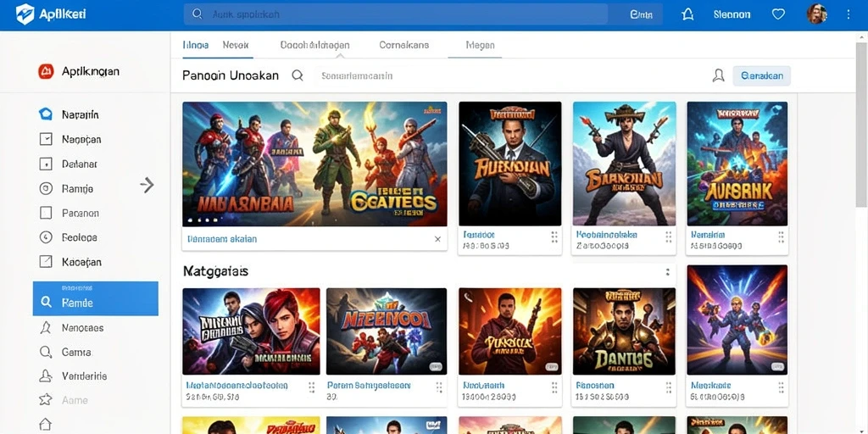This screenshot has width=868, height=434.
Task: Switch to the Cornakans tab
Action: pos(404,46)
